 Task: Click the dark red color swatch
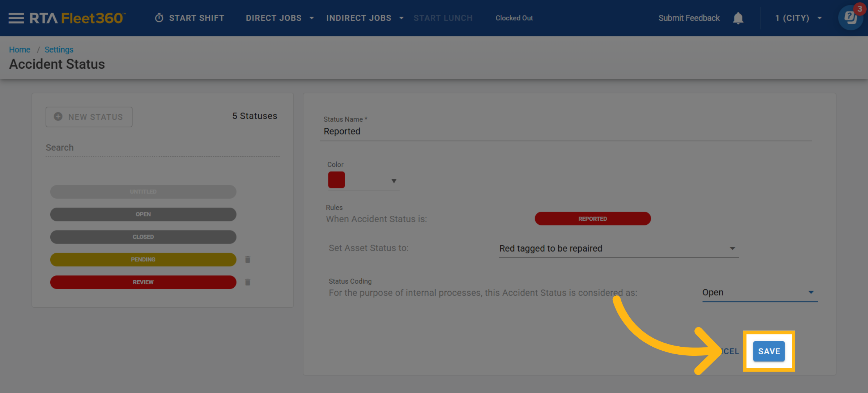(x=336, y=180)
